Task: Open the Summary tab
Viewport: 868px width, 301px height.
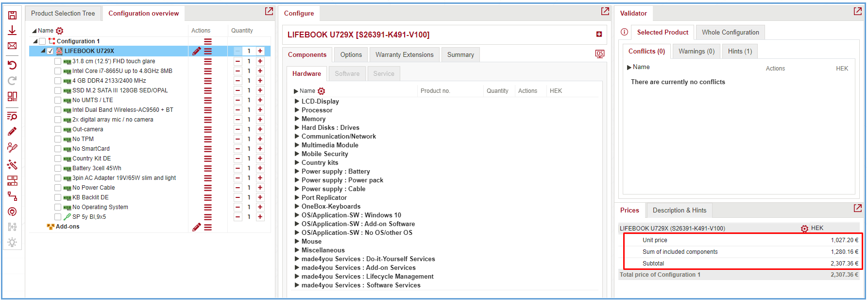Action: tap(460, 54)
